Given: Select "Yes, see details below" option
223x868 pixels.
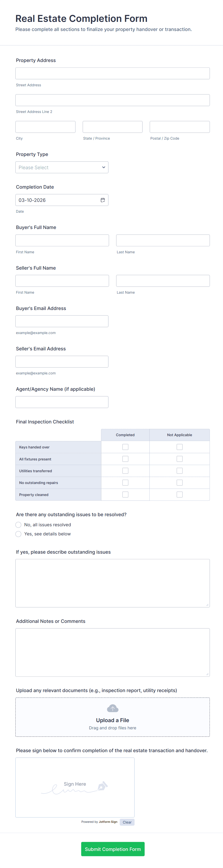Looking at the screenshot, I should coord(18,534).
